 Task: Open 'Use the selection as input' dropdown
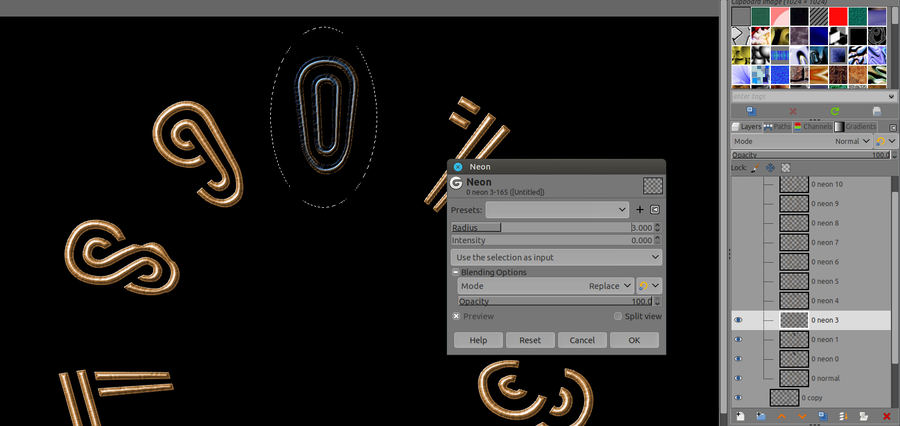point(556,257)
